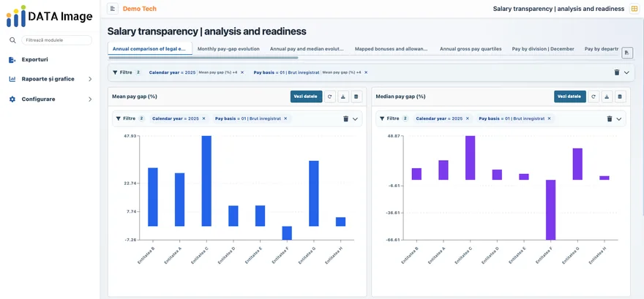Click the funnel icon in the global filter bar

click(x=115, y=72)
